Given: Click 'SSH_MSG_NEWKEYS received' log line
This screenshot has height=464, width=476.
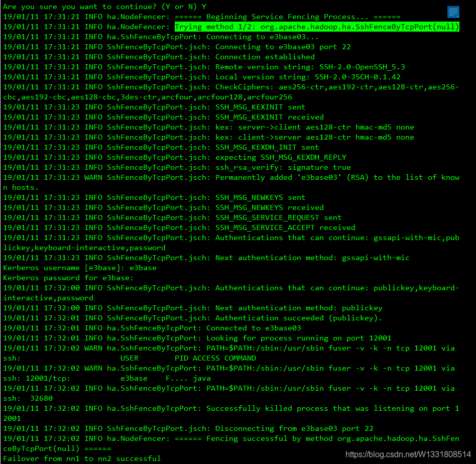Looking at the screenshot, I should (x=163, y=207).
